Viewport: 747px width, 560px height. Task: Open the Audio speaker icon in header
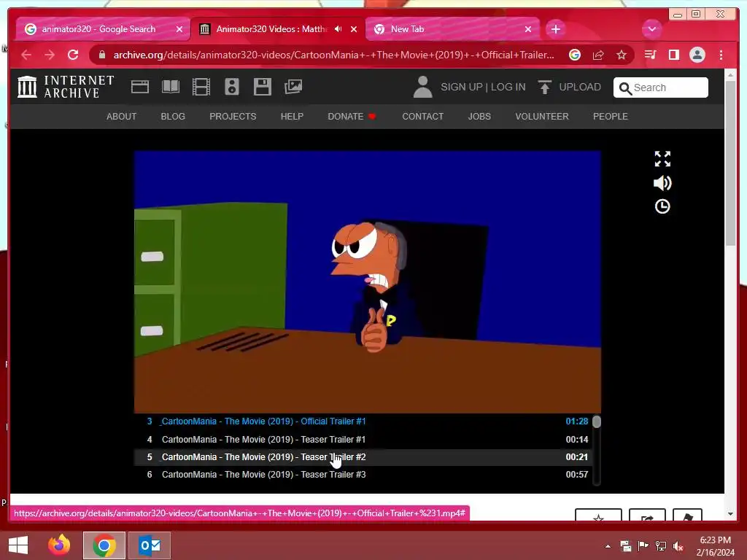pyautogui.click(x=231, y=87)
